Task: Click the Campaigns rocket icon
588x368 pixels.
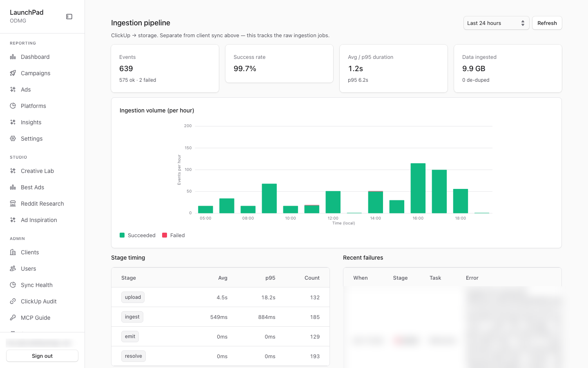Action: (x=13, y=73)
